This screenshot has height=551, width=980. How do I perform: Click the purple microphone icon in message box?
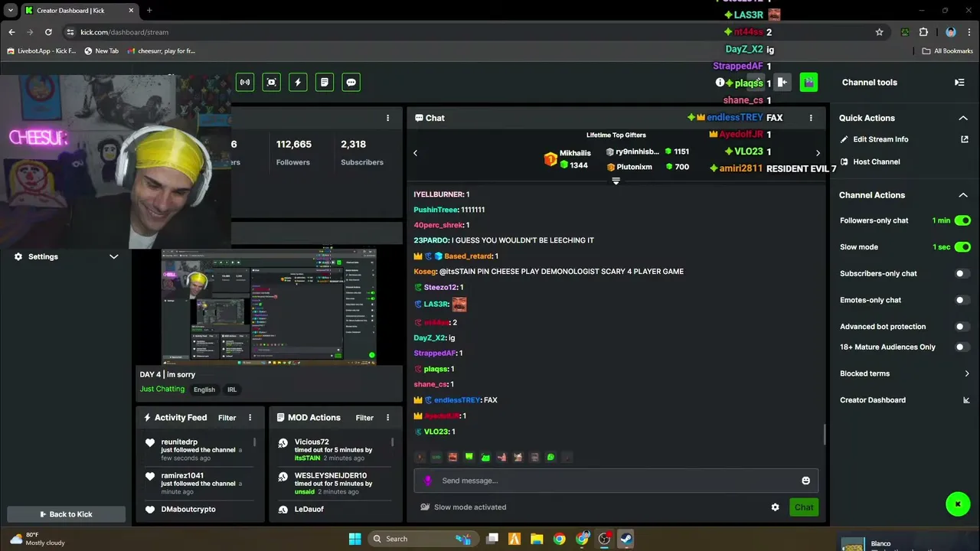pos(428,481)
